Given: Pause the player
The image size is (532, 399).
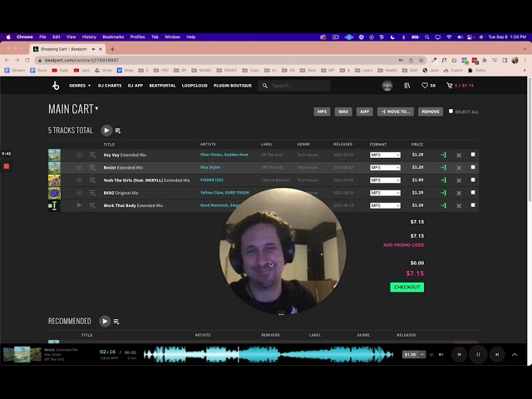Looking at the screenshot, I should click(x=478, y=355).
